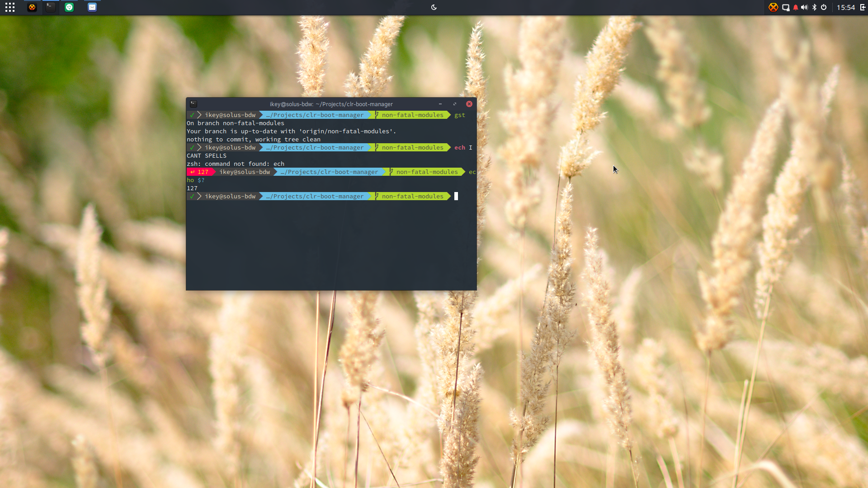
Task: Toggle night light moon icon
Action: pos(434,7)
